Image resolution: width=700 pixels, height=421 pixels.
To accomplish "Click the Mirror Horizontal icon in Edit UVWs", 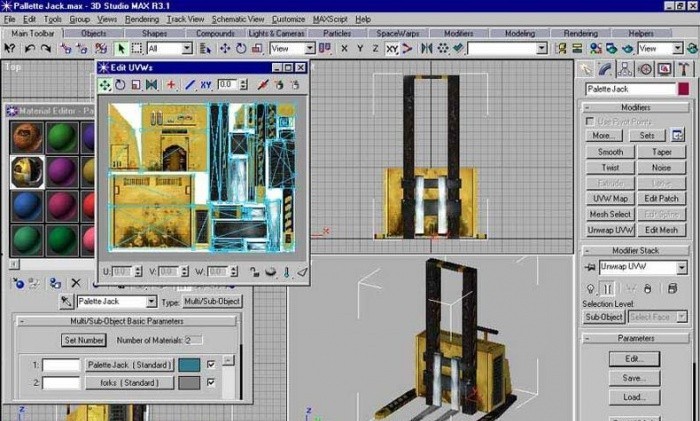I will [x=151, y=85].
